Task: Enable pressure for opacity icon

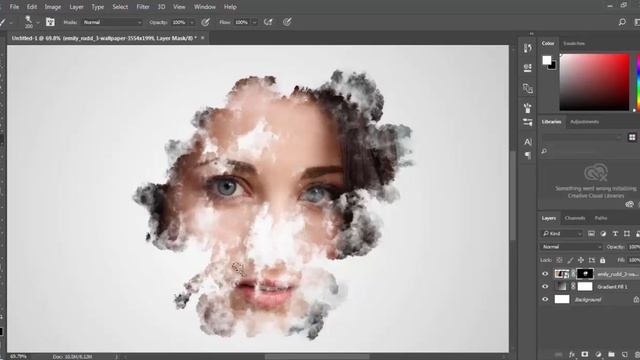Action: pos(205,22)
